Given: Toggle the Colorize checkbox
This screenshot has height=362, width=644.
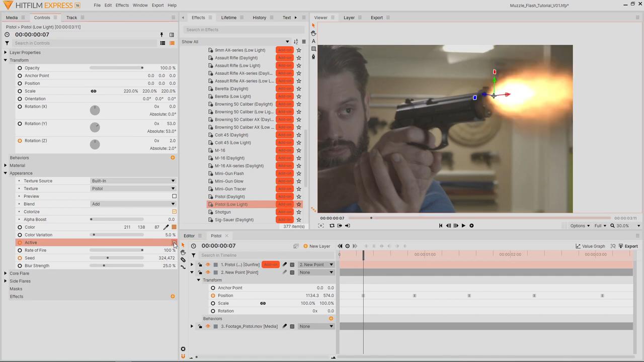Looking at the screenshot, I should coord(174,212).
